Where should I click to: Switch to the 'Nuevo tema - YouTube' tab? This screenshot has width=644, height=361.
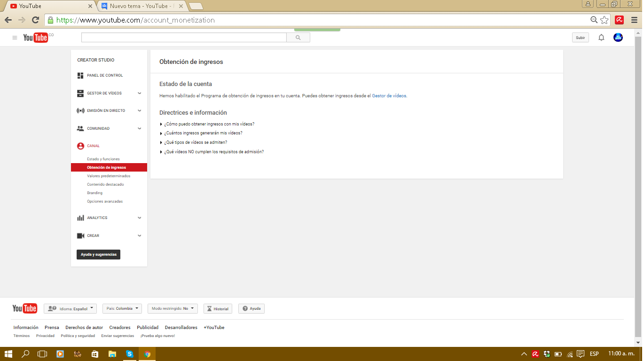(141, 6)
